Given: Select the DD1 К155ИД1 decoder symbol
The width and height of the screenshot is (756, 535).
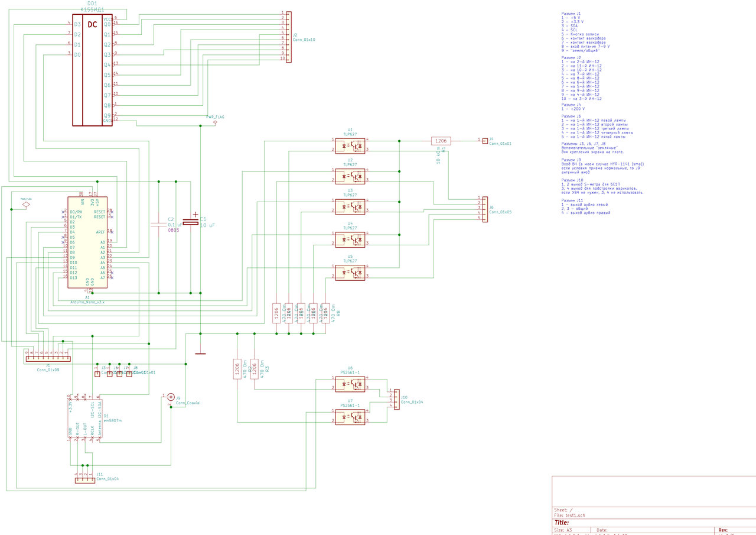Looking at the screenshot, I should 92,70.
